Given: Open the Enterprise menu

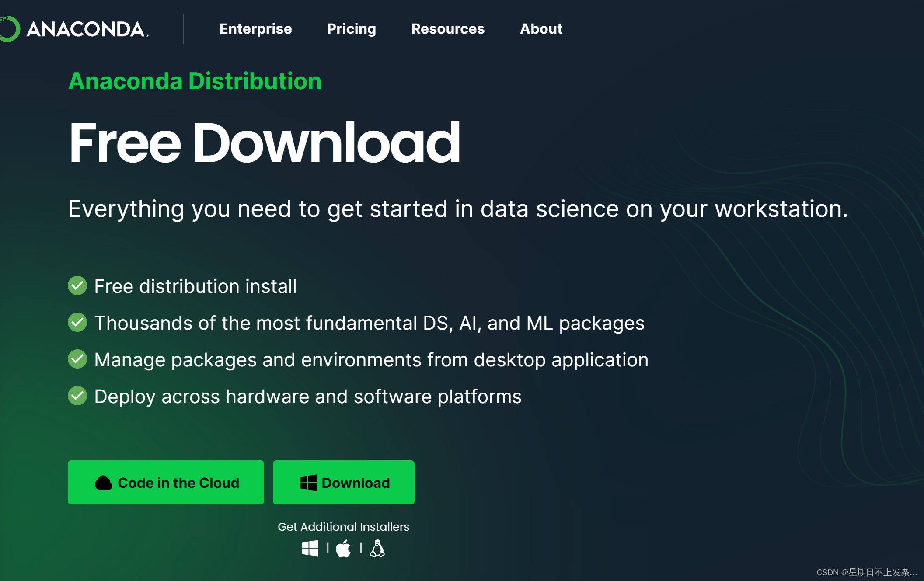Looking at the screenshot, I should click(x=255, y=29).
